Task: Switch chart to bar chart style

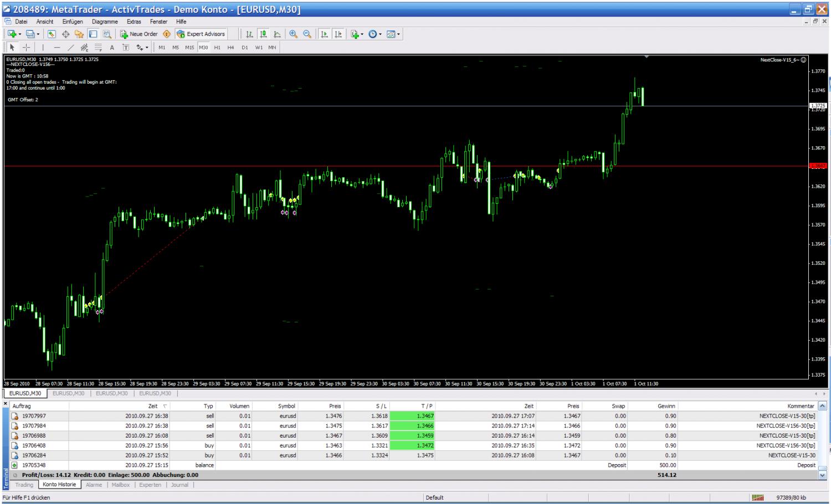Action: 249,34
